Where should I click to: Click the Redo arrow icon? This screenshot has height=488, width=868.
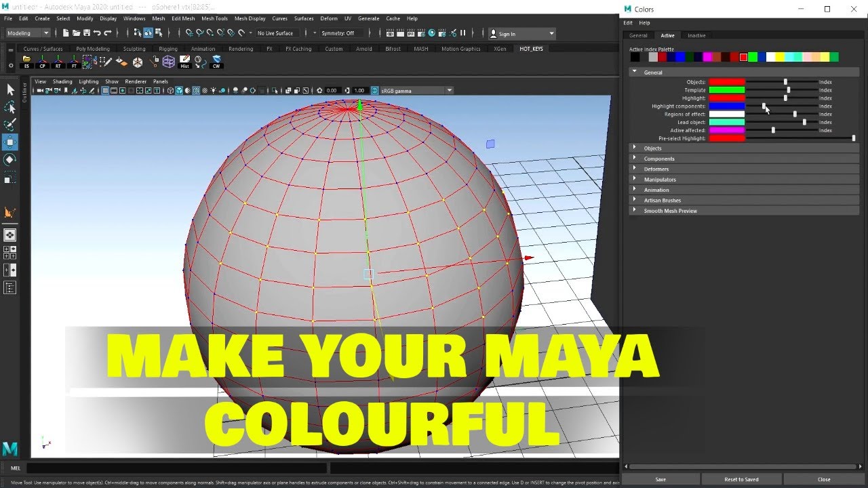point(108,33)
